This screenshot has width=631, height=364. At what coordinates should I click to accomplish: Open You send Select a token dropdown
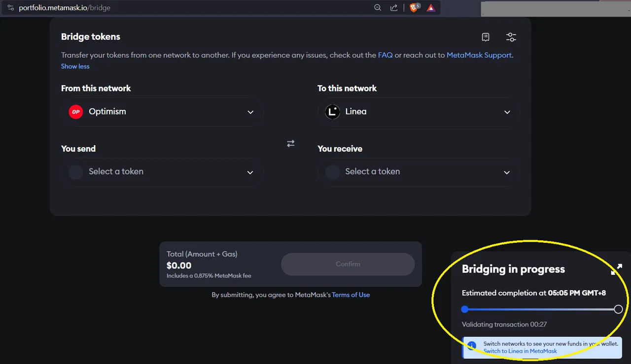pyautogui.click(x=162, y=172)
